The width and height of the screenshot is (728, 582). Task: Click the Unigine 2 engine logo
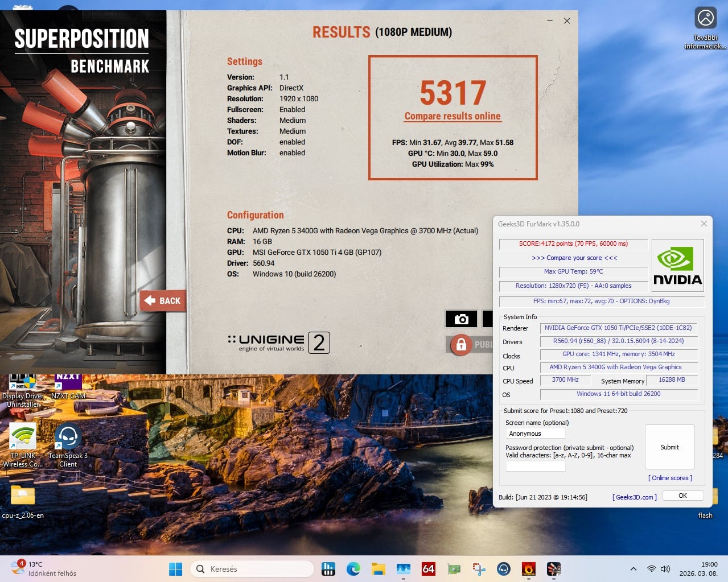click(x=278, y=342)
